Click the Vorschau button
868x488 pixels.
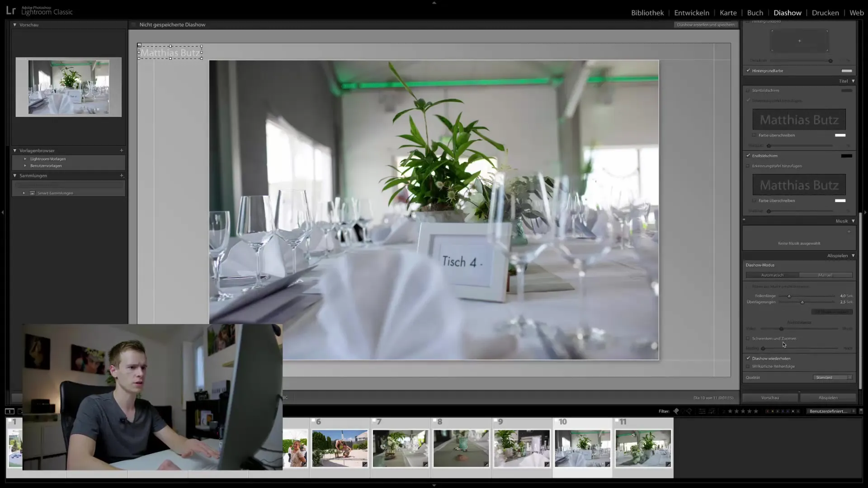click(x=770, y=398)
